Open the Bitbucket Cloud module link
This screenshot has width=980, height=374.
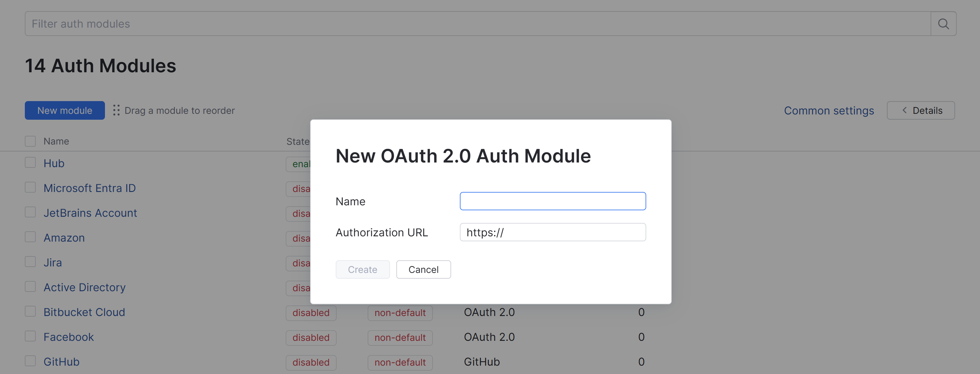(84, 312)
